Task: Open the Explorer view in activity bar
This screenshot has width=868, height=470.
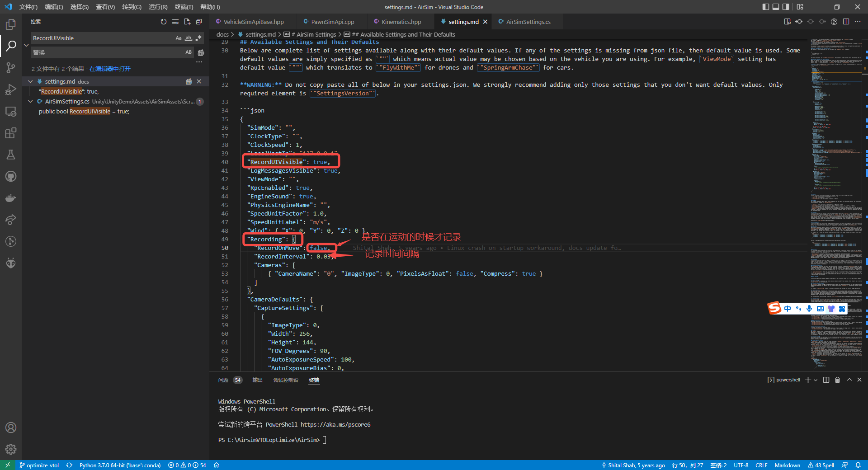Action: (11, 24)
